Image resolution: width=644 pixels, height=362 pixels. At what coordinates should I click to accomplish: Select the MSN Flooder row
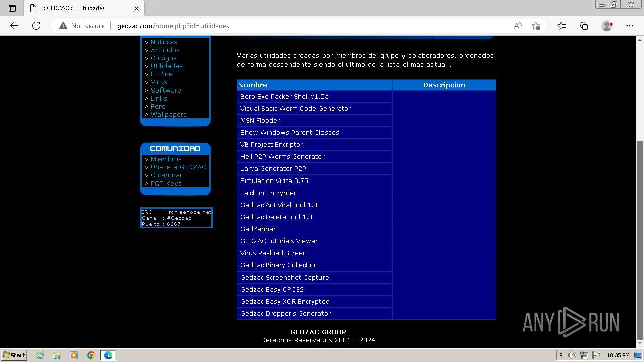click(x=314, y=120)
